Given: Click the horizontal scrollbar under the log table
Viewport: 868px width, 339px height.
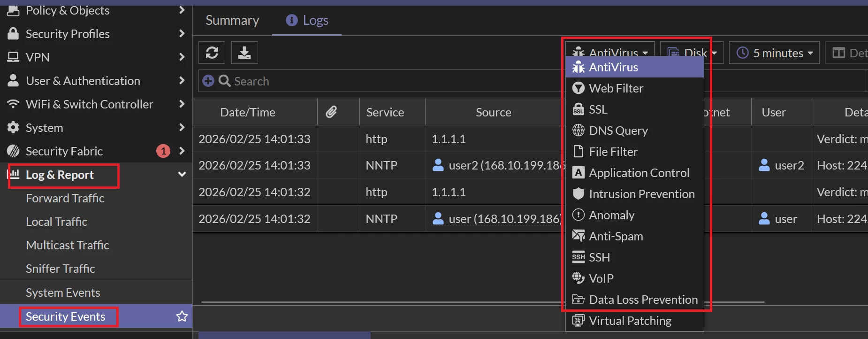Looking at the screenshot, I should pyautogui.click(x=483, y=302).
